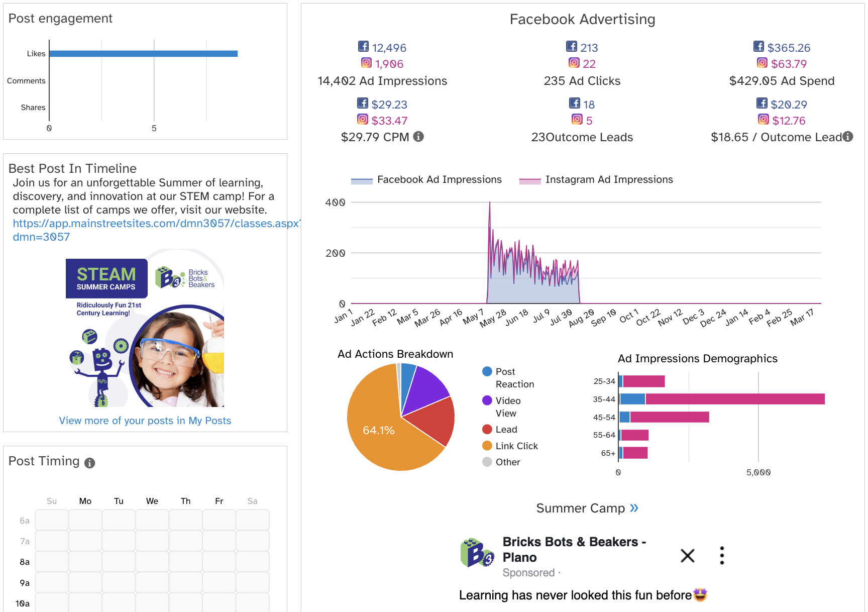
Task: Click the Outcome Lead info icon
Action: tap(848, 137)
